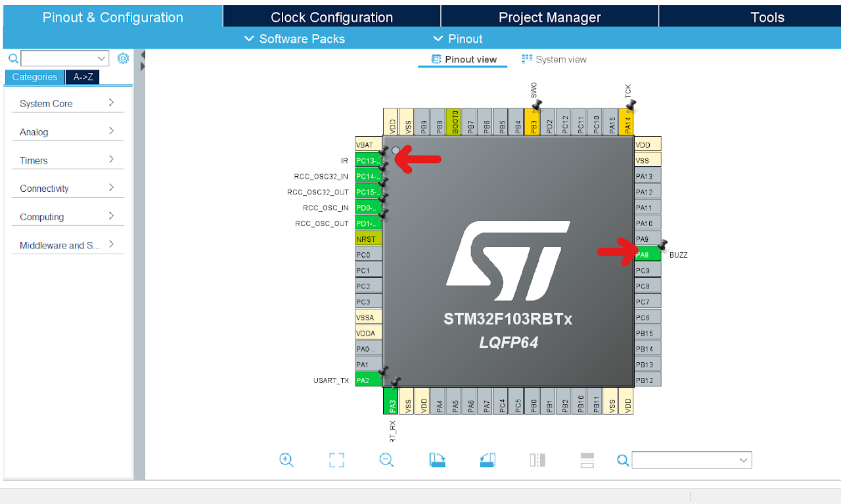
Task: Click the search magnifier next to the pin finder
Action: pyautogui.click(x=623, y=460)
